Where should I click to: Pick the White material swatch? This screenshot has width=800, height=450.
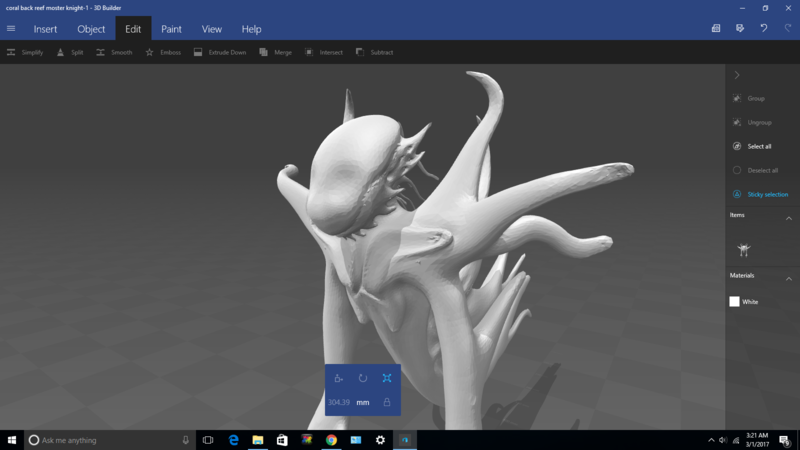tap(734, 301)
